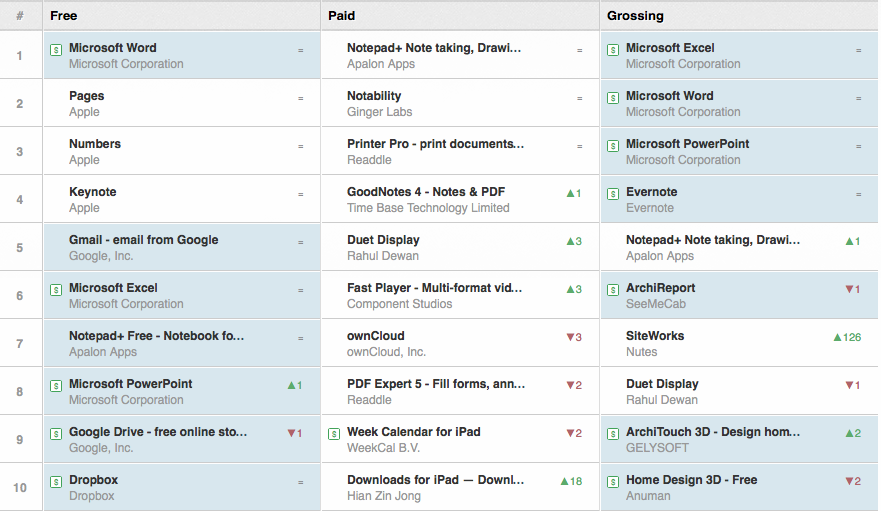Click the up 18 rank indicator for Downloads for iPad
Screen dimensions: 881x511
pos(571,481)
